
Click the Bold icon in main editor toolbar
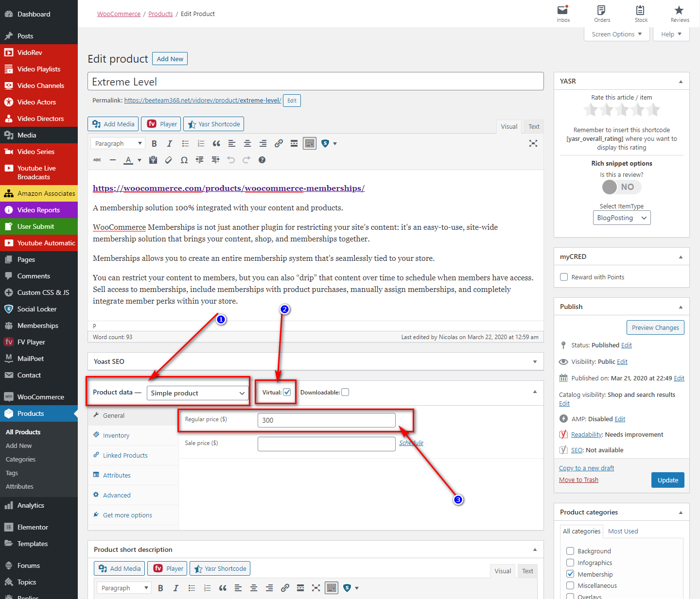pos(154,143)
